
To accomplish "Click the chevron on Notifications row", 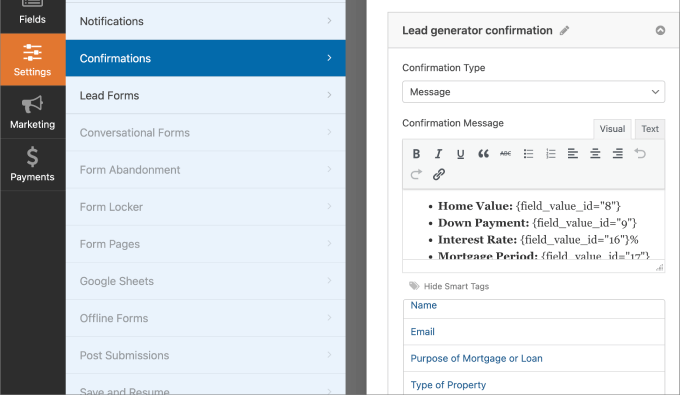I will tap(329, 21).
